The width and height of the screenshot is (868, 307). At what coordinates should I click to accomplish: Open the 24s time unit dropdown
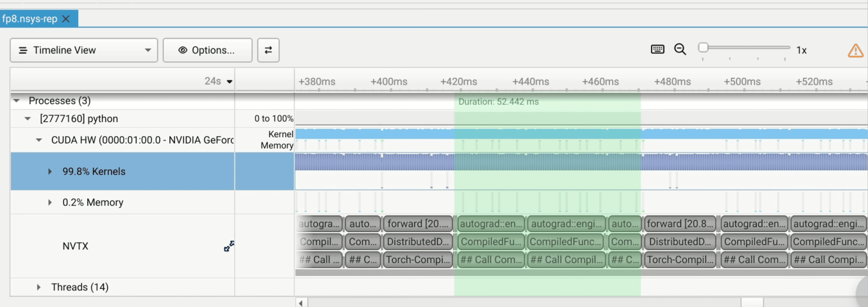pyautogui.click(x=229, y=82)
